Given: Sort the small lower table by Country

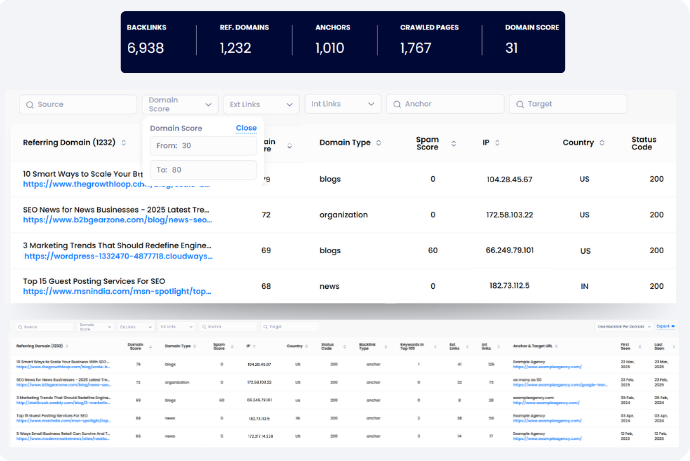Looking at the screenshot, I should (307, 346).
